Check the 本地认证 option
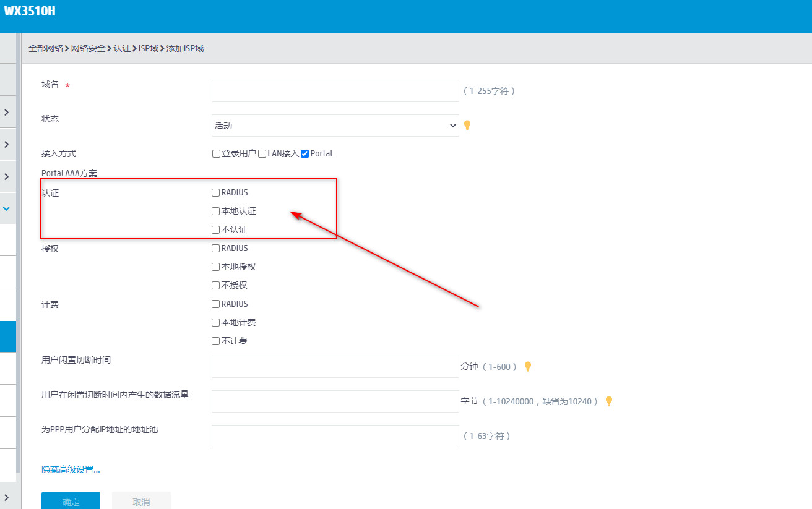Viewport: 812px width, 509px height. pyautogui.click(x=215, y=211)
